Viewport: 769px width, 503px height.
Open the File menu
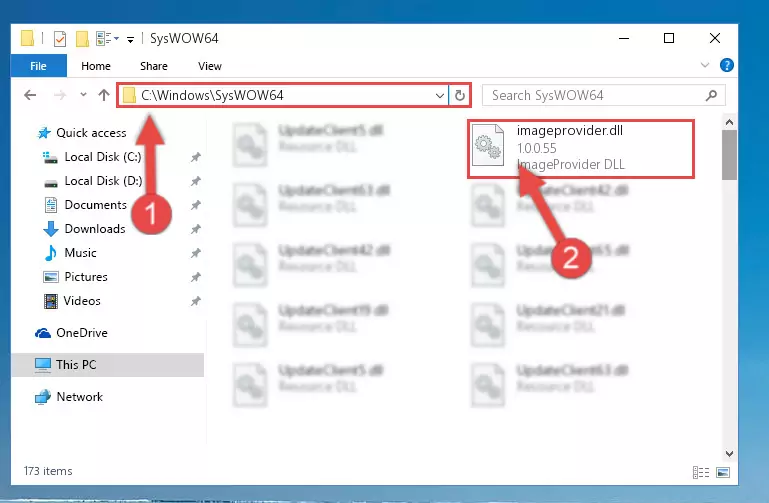(x=38, y=66)
